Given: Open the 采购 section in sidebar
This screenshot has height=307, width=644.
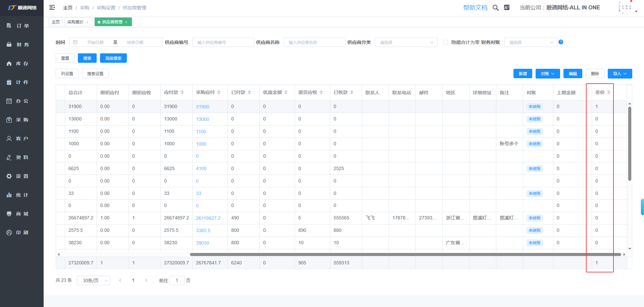Looking at the screenshot, I should pyautogui.click(x=22, y=120).
